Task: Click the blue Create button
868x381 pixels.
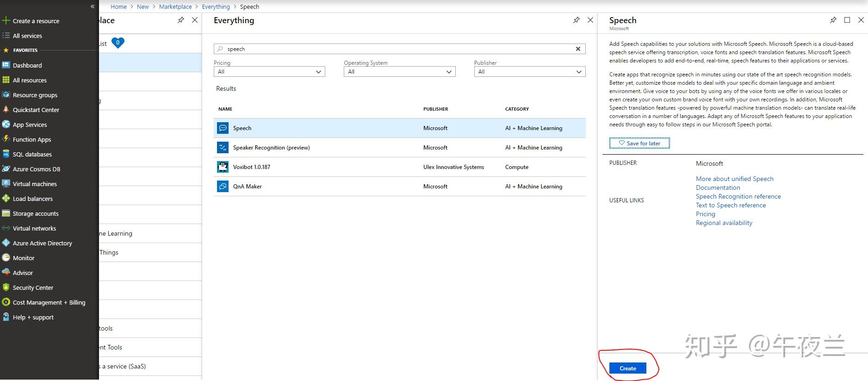Action: pyautogui.click(x=627, y=369)
